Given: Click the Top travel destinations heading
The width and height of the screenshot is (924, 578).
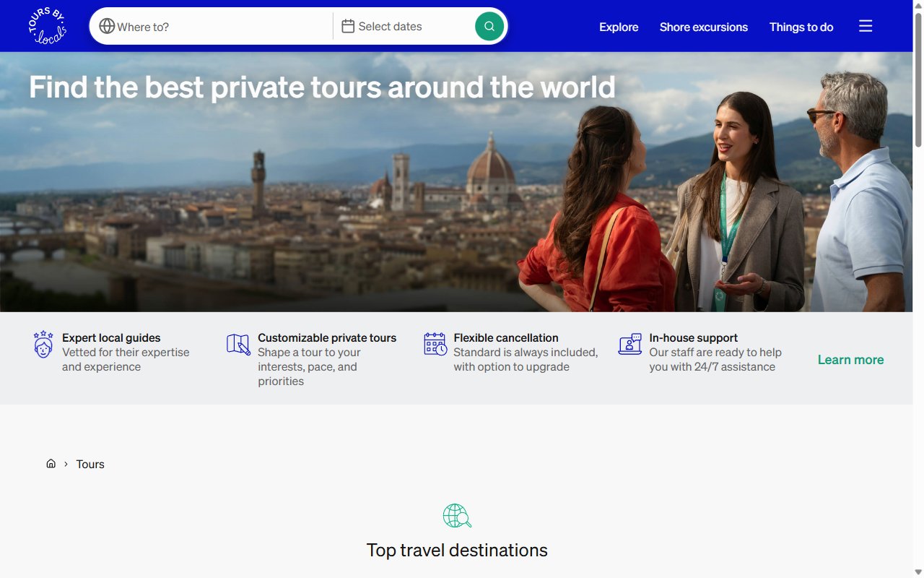Looking at the screenshot, I should (x=457, y=550).
